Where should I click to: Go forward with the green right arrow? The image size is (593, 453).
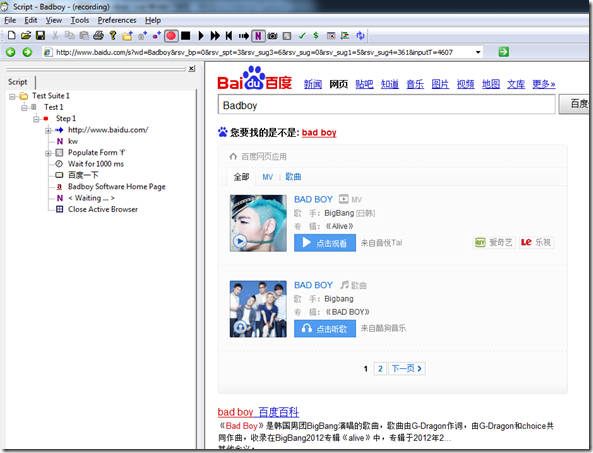pyautogui.click(x=27, y=52)
